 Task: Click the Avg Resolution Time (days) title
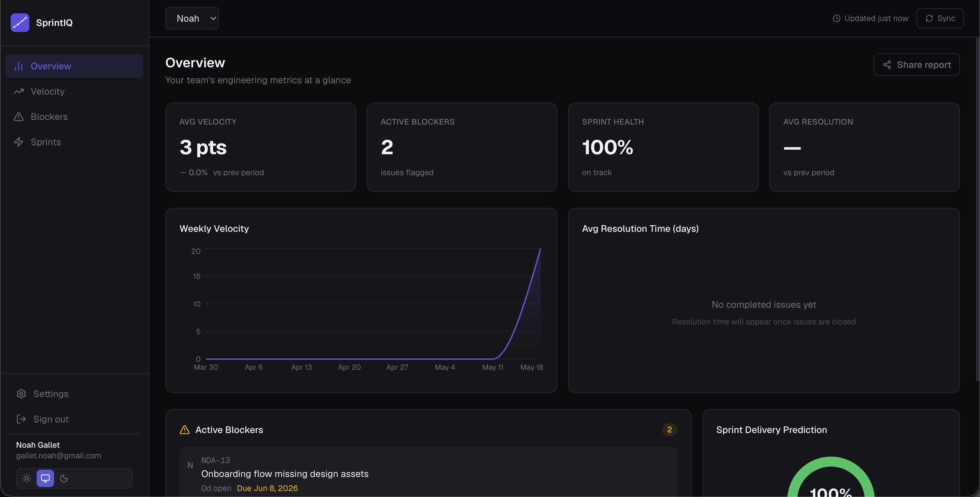[640, 229]
